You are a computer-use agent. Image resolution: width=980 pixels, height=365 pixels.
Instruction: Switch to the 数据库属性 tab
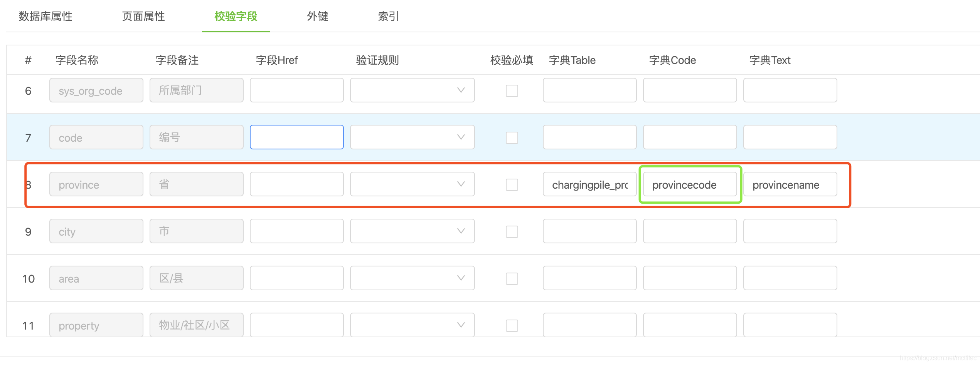pyautogui.click(x=45, y=16)
